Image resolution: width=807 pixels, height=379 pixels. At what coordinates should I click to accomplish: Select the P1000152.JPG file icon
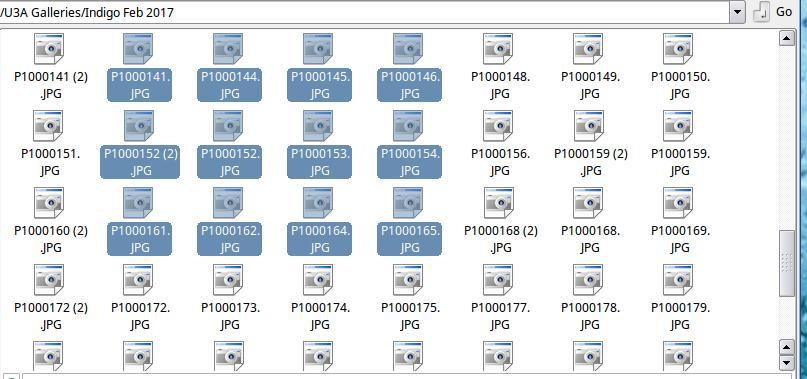(229, 126)
